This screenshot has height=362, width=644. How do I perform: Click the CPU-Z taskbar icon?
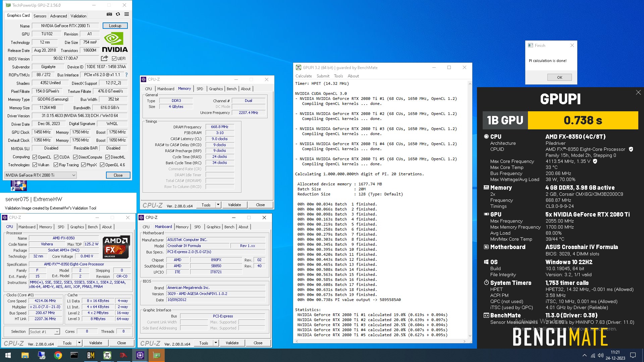pos(140,355)
